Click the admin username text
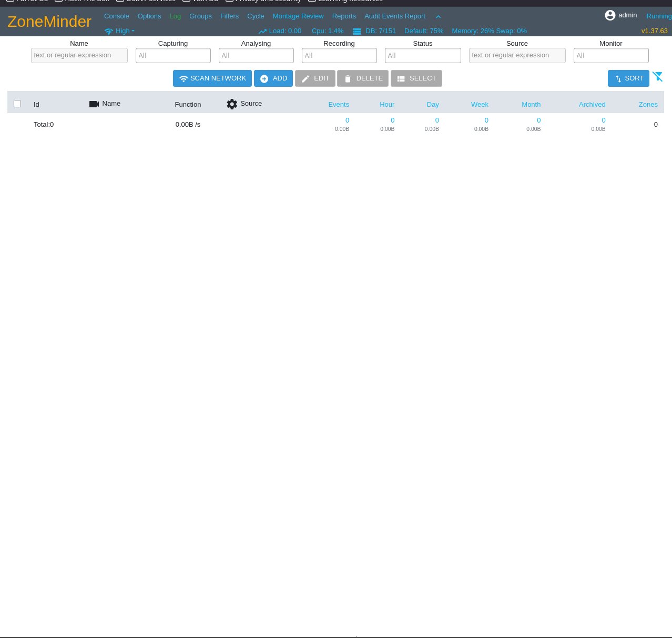This screenshot has width=672, height=638. pyautogui.click(x=627, y=15)
